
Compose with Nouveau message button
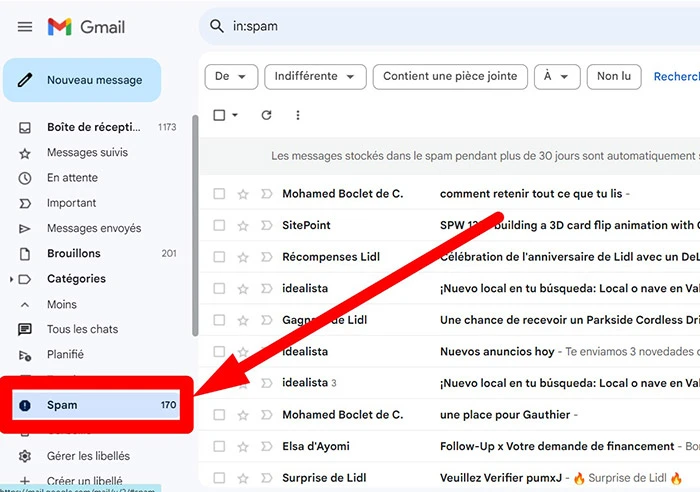coord(82,80)
